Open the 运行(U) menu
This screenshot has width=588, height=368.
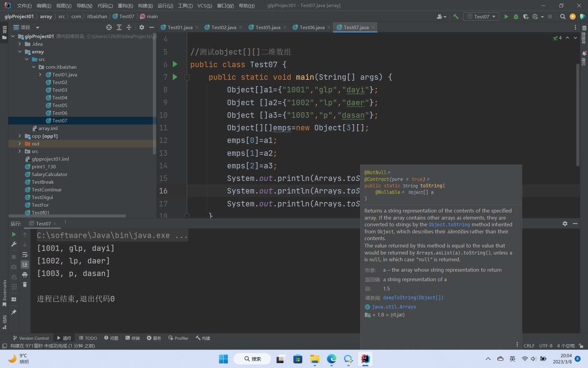pos(165,6)
